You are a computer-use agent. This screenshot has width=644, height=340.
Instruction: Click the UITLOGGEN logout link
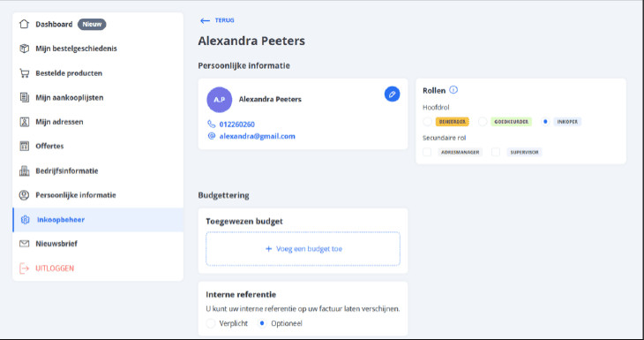click(55, 268)
